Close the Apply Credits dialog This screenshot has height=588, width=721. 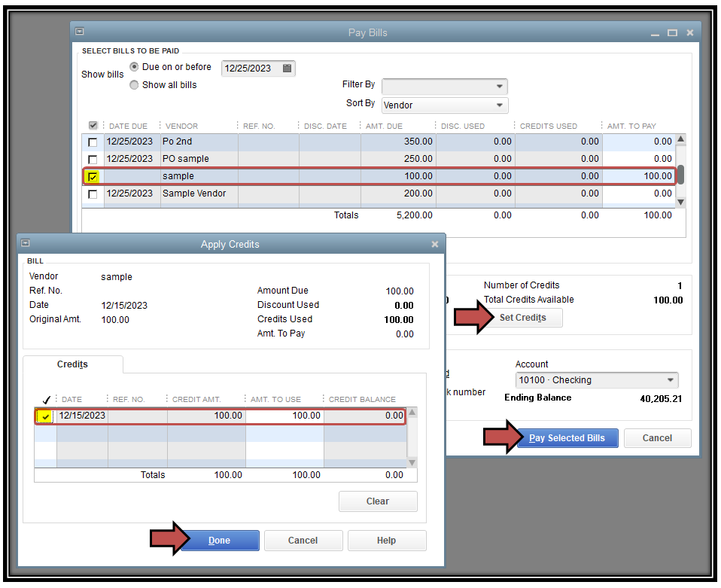click(434, 244)
